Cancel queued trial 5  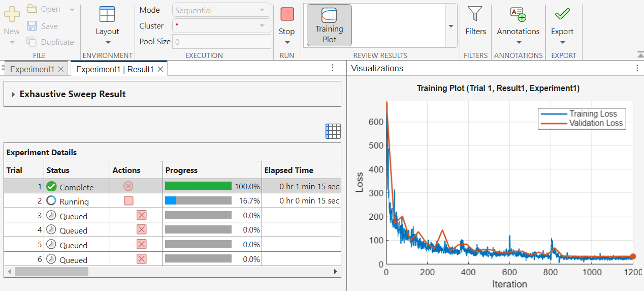[142, 244]
